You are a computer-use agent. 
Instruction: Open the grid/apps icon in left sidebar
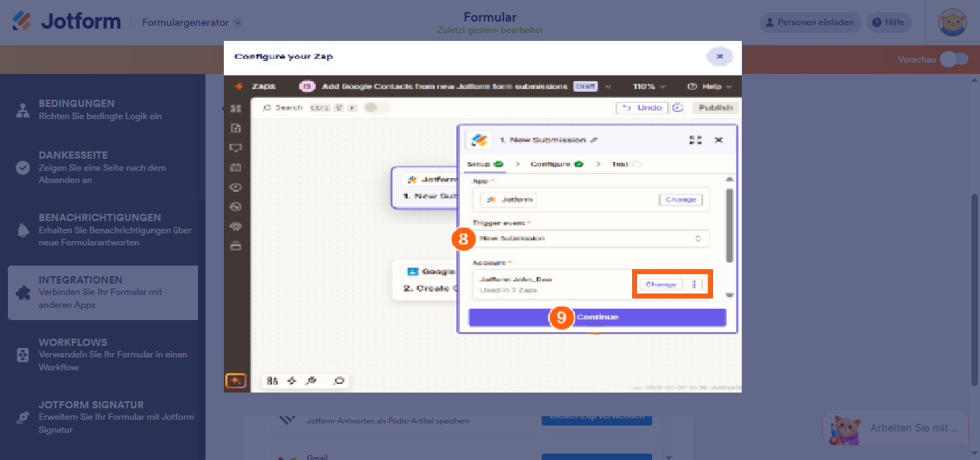(x=236, y=108)
